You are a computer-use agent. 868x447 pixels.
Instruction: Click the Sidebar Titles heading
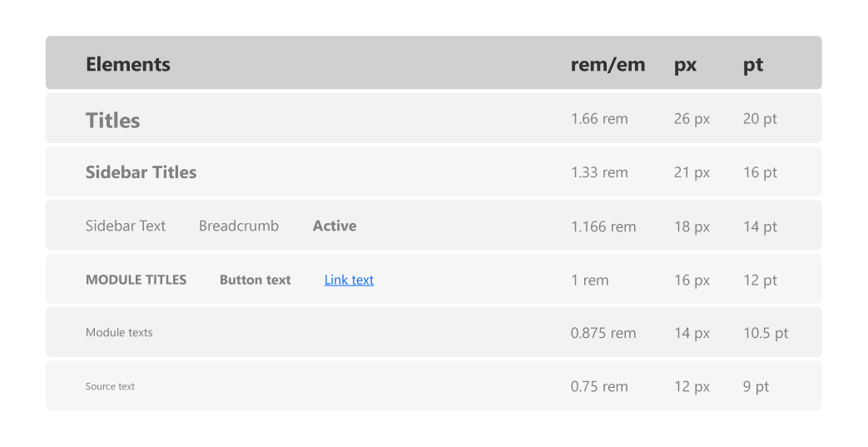(x=141, y=172)
